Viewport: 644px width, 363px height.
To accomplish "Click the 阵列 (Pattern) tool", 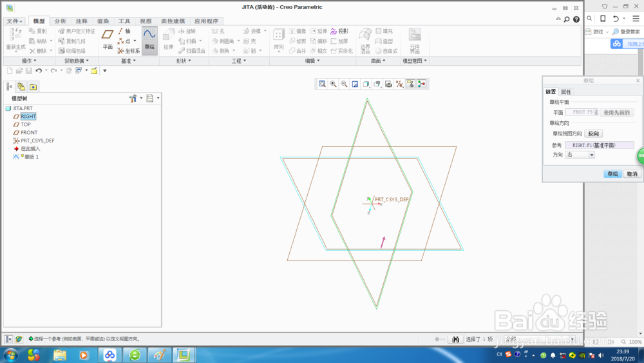I will 278,40.
